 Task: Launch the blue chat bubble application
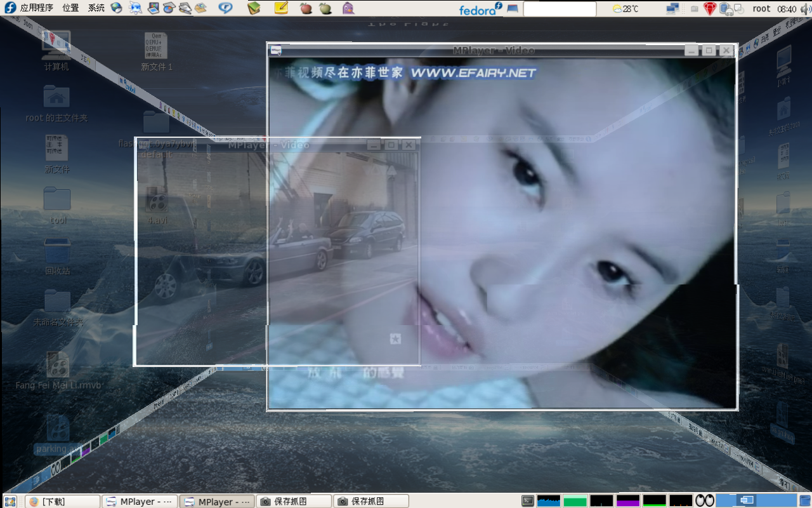(225, 8)
